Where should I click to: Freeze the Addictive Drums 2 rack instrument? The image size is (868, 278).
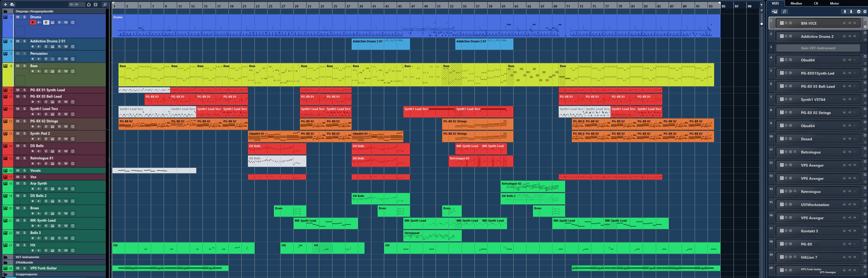[791, 36]
